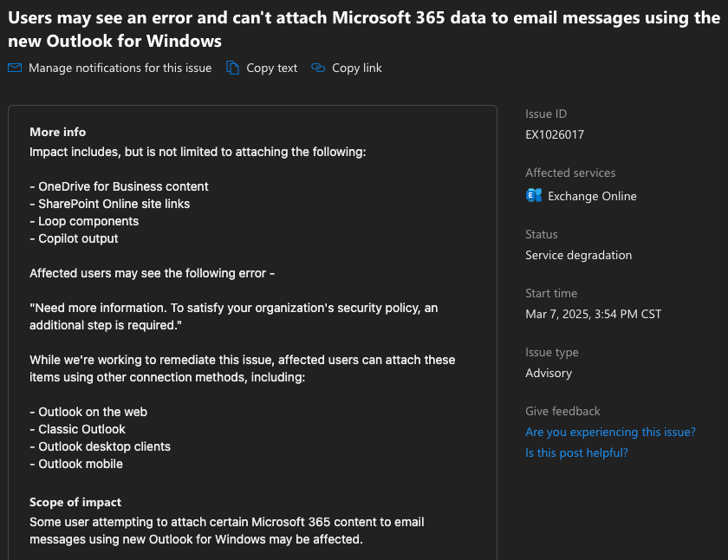Click the Advisory issue type label

pyautogui.click(x=547, y=373)
